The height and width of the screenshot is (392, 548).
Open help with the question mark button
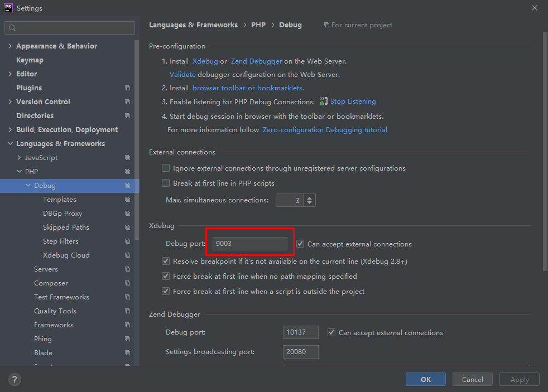pyautogui.click(x=15, y=379)
